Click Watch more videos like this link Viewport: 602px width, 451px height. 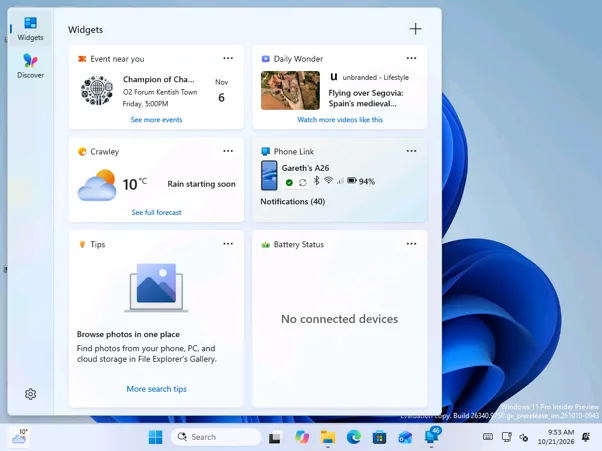click(x=340, y=120)
